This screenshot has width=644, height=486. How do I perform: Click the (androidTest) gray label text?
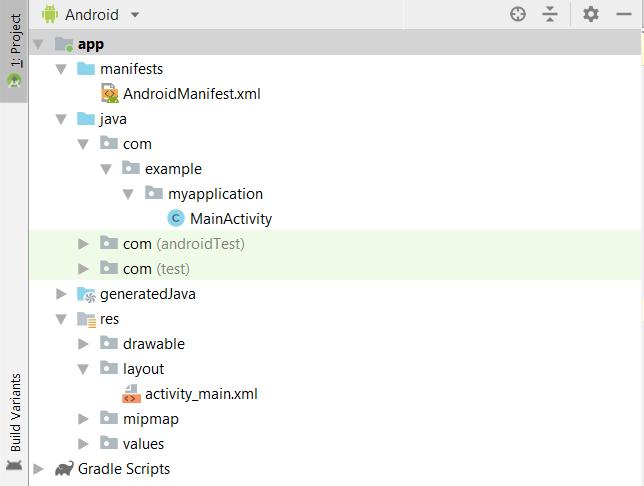tap(200, 244)
